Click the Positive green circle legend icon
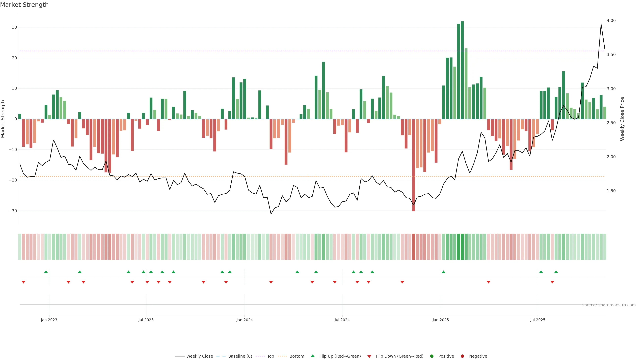644x362 pixels. [432, 356]
